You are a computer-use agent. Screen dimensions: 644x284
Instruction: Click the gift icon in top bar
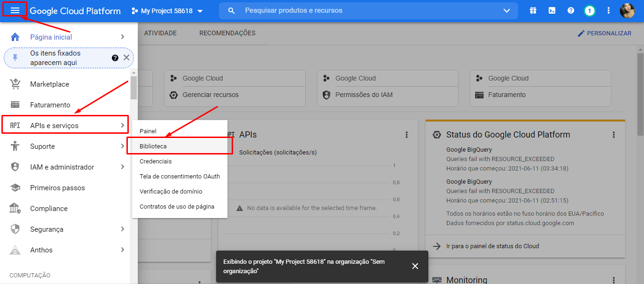point(533,10)
